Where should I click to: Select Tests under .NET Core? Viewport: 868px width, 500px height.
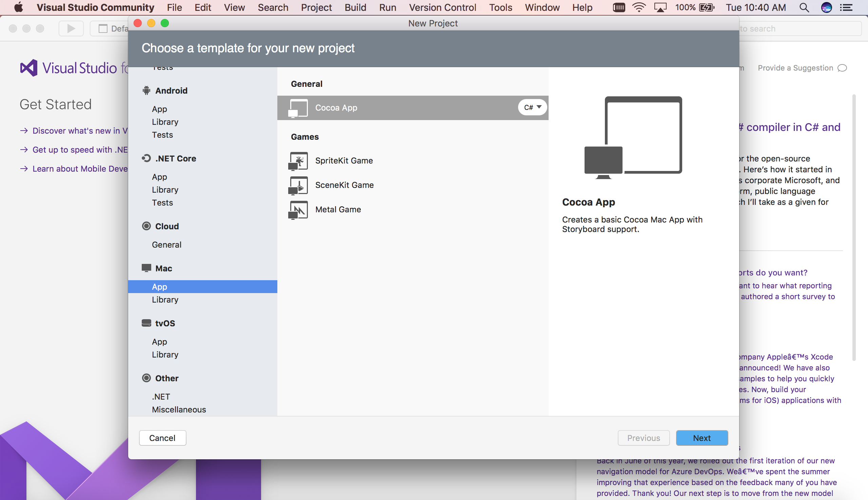[x=162, y=203]
